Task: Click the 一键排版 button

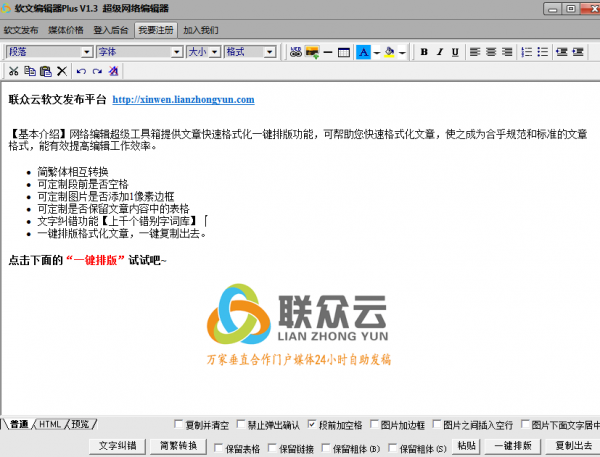Action: [513, 446]
